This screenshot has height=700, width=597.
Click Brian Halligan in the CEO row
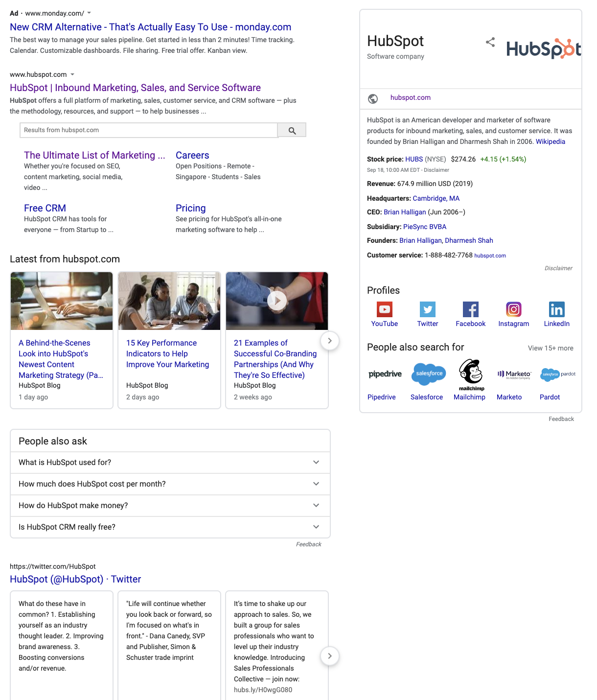[405, 212]
